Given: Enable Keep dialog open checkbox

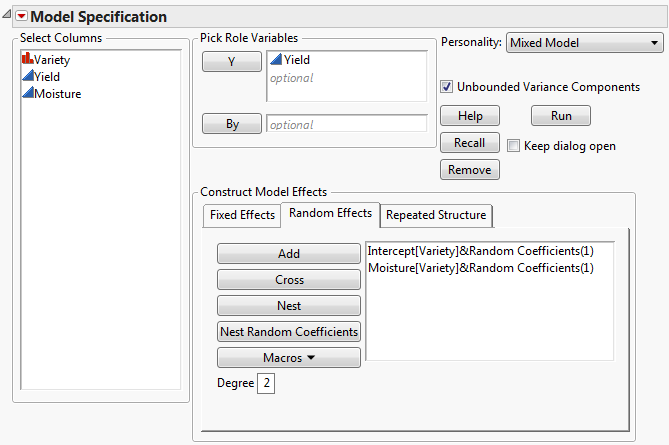Looking at the screenshot, I should tap(514, 145).
